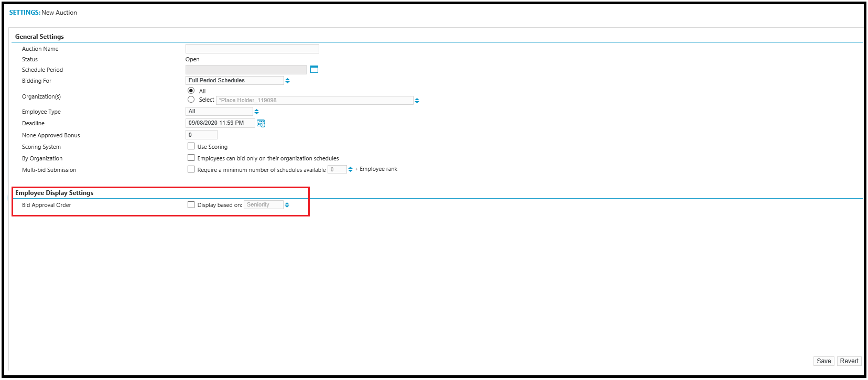The height and width of the screenshot is (380, 868).
Task: Click the Deadline label
Action: coord(34,123)
